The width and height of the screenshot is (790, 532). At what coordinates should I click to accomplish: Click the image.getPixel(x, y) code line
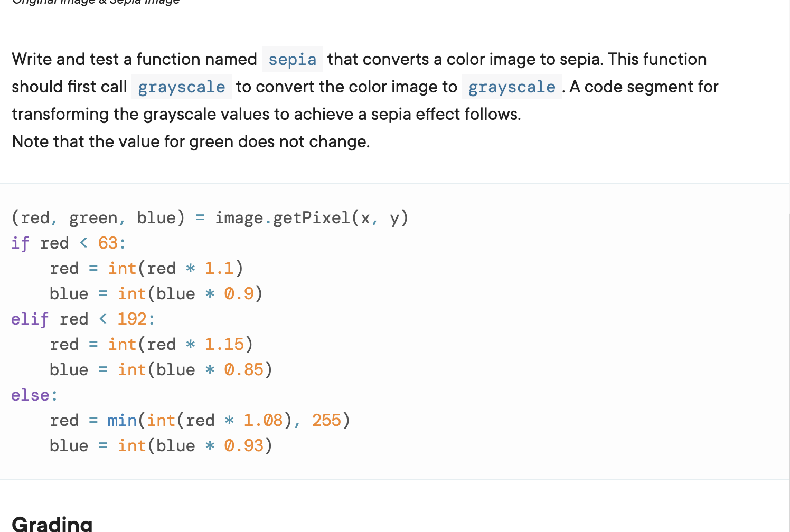tap(210, 217)
